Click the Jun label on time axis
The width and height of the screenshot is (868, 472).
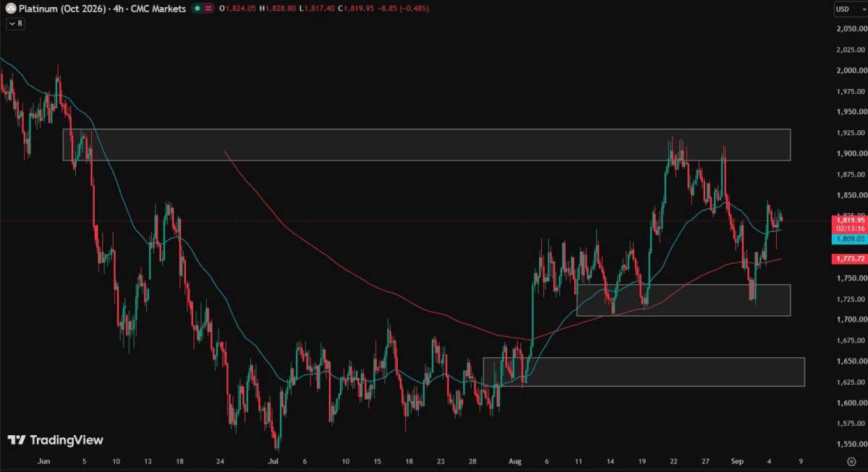[43, 460]
